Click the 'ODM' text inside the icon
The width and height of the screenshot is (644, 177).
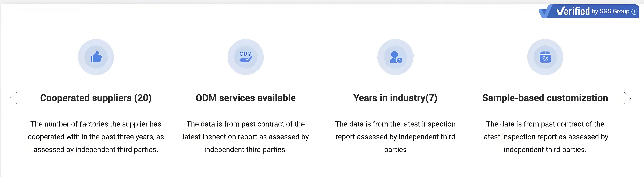coord(245,54)
